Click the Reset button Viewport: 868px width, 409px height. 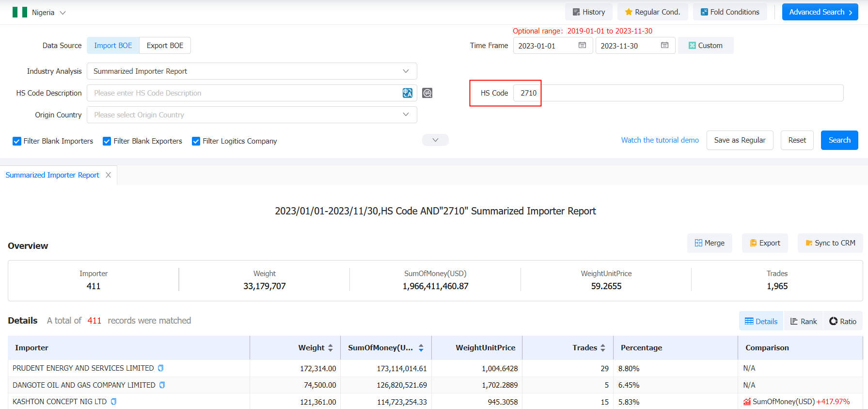point(797,140)
